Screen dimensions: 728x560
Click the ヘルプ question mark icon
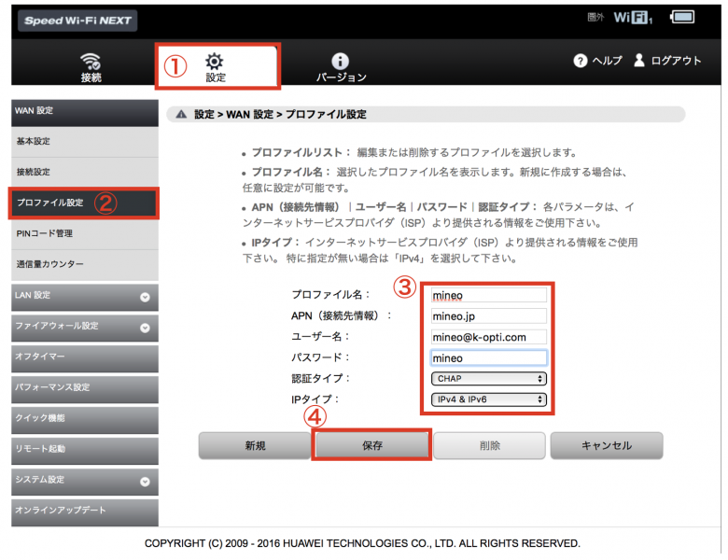coord(581,61)
